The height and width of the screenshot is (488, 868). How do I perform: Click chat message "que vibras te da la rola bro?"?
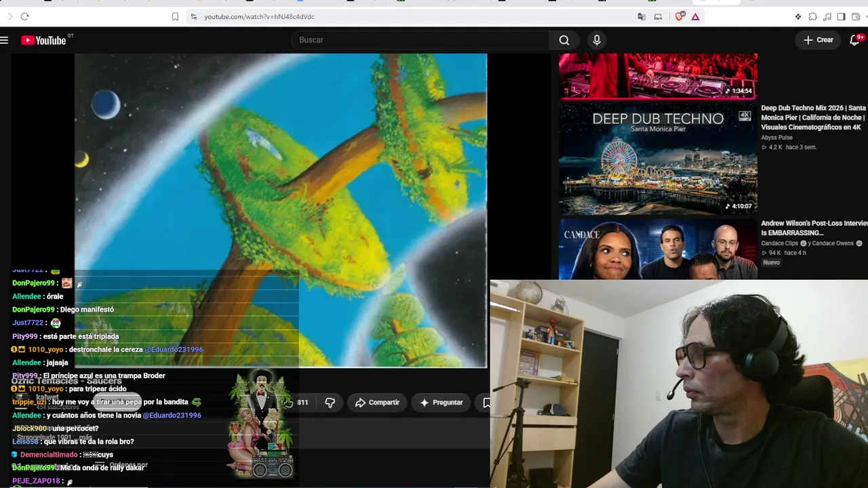coord(89,442)
